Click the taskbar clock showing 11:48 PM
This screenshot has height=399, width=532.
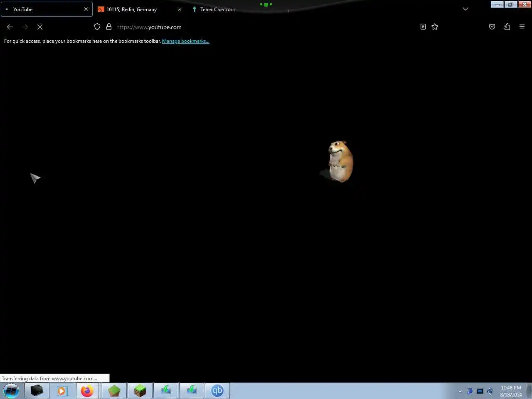tap(511, 391)
